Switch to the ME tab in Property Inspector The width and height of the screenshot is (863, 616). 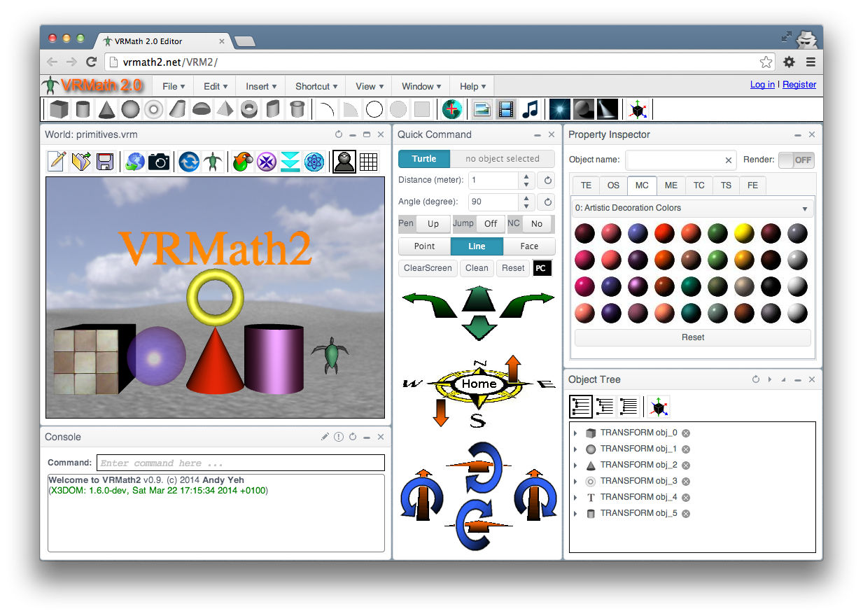[671, 185]
